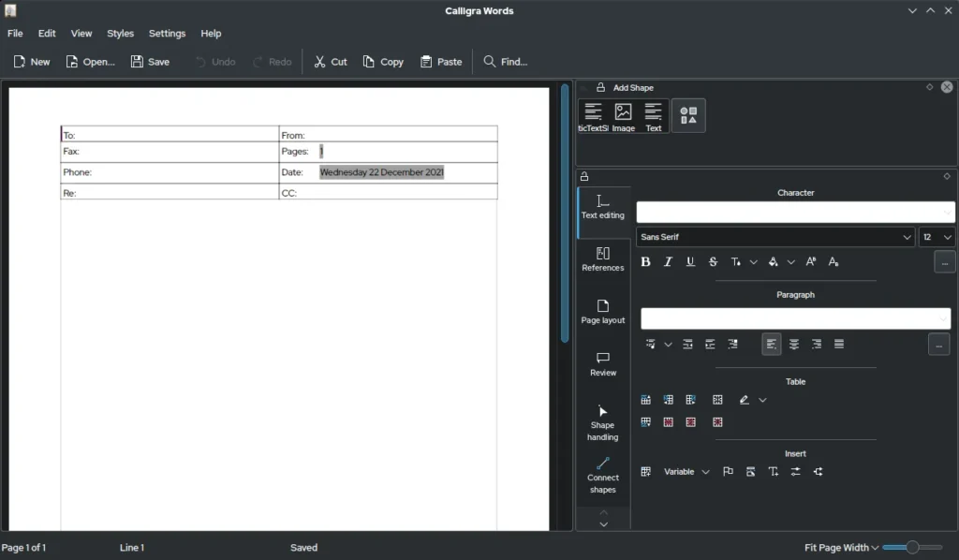Open the Styles menu

click(x=121, y=34)
